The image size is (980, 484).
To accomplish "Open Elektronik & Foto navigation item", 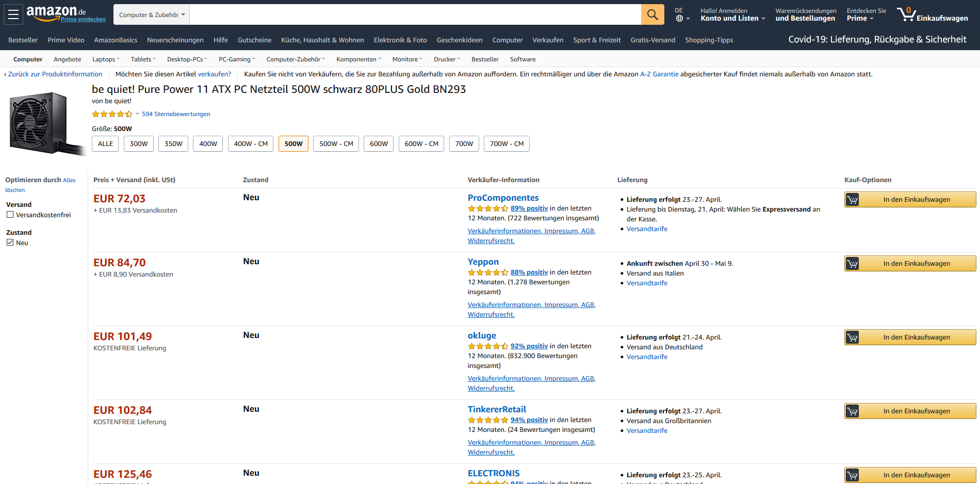I will [x=400, y=40].
